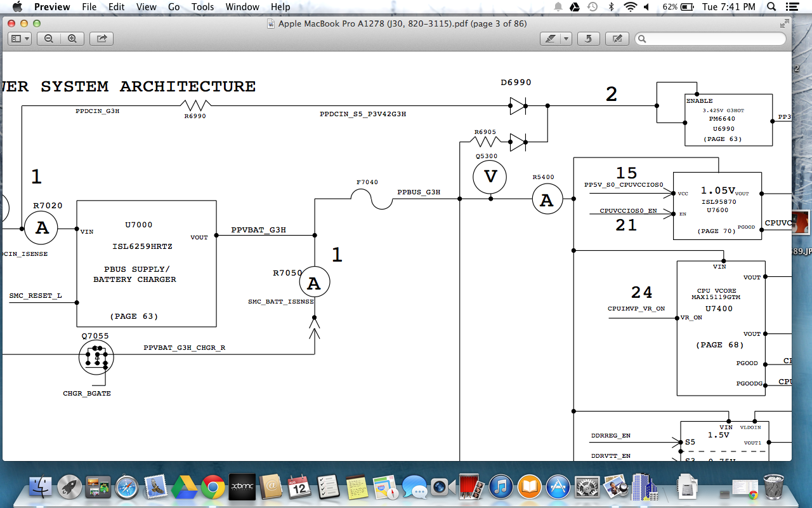Click the Q5300 voltmeter symbol
Screen dimensions: 812x508
tap(490, 177)
